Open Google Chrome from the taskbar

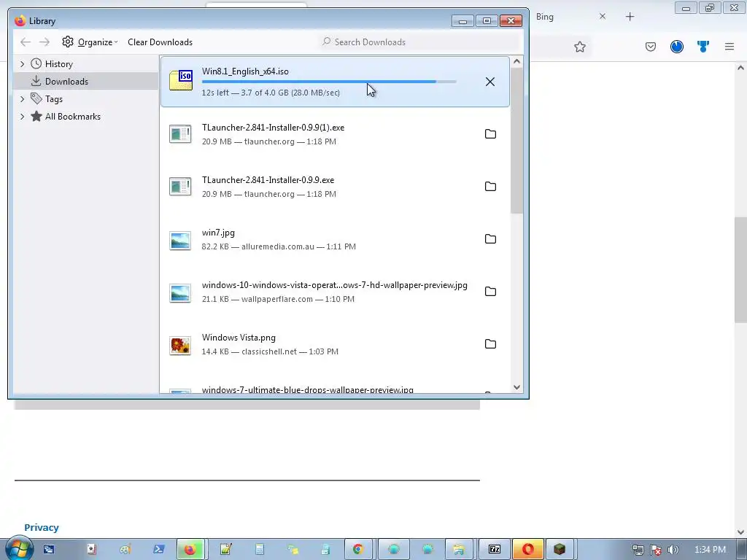coord(357,550)
